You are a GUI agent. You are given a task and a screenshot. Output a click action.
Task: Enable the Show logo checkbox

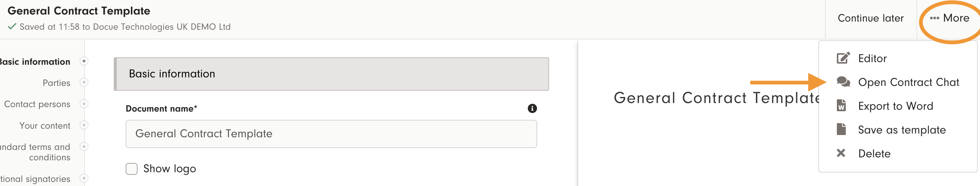point(132,169)
